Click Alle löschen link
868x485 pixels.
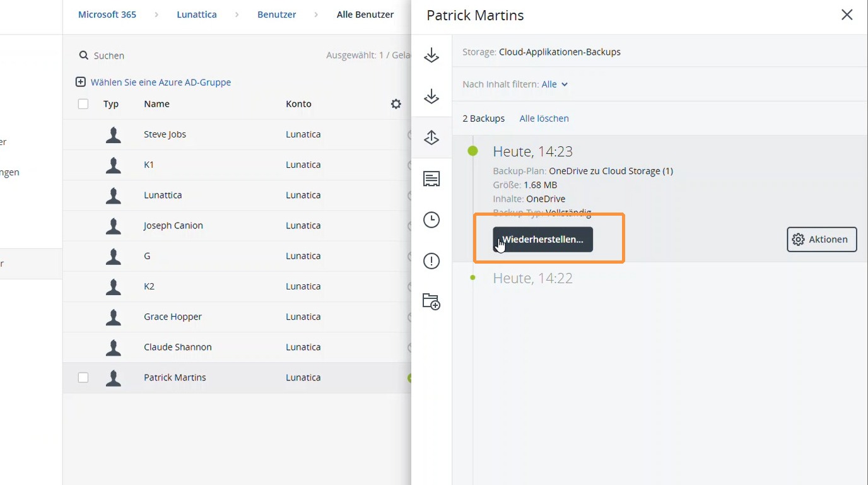click(x=544, y=119)
